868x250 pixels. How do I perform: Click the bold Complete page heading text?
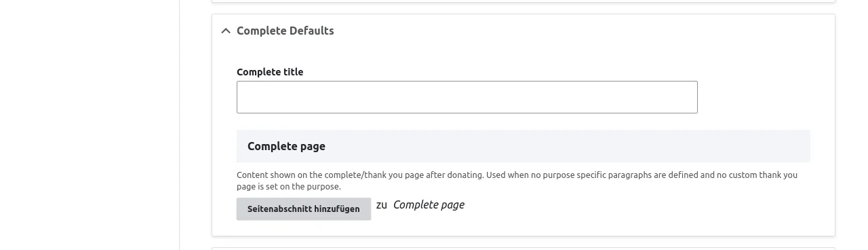point(286,146)
